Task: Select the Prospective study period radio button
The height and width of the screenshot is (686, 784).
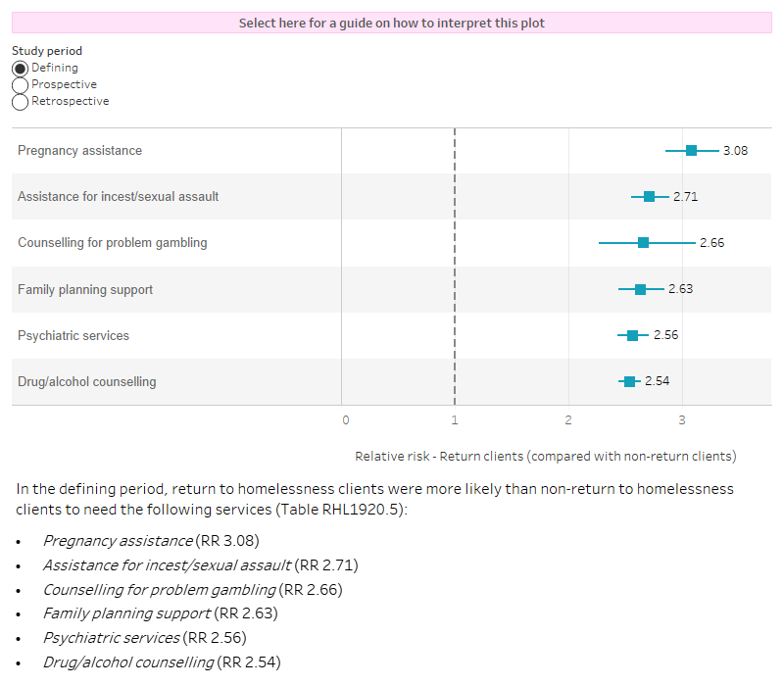Action: tap(20, 85)
